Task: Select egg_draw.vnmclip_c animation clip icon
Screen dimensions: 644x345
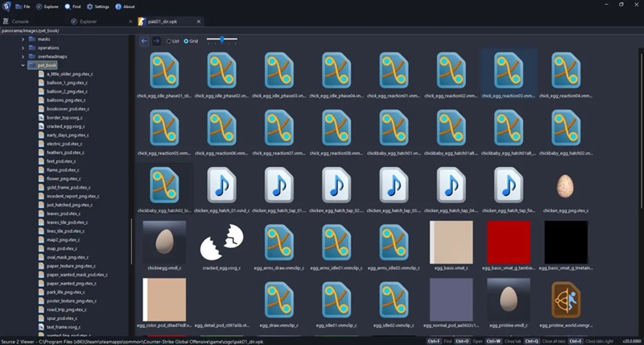Action: click(279, 300)
